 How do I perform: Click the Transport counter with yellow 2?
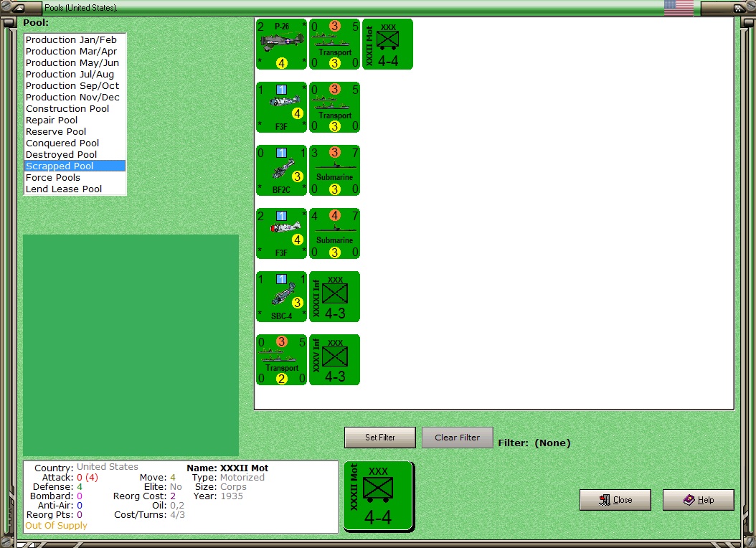pos(282,359)
